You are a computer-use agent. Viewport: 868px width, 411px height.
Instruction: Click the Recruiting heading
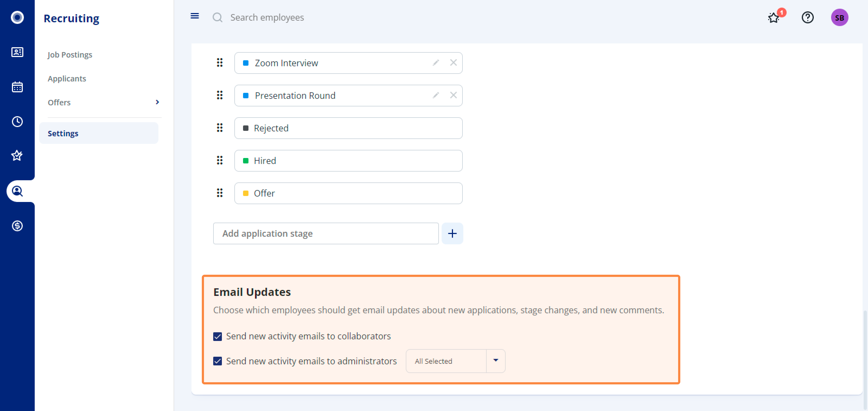pos(71,18)
